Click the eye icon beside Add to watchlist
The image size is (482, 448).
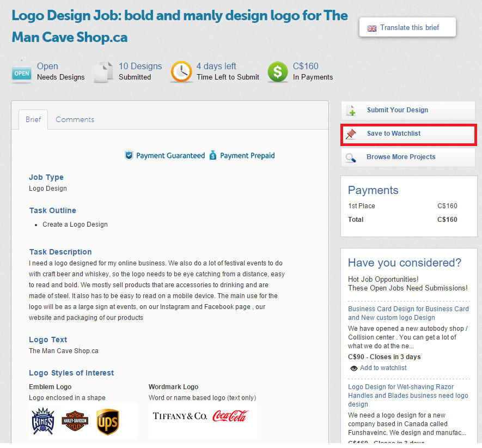click(x=354, y=368)
